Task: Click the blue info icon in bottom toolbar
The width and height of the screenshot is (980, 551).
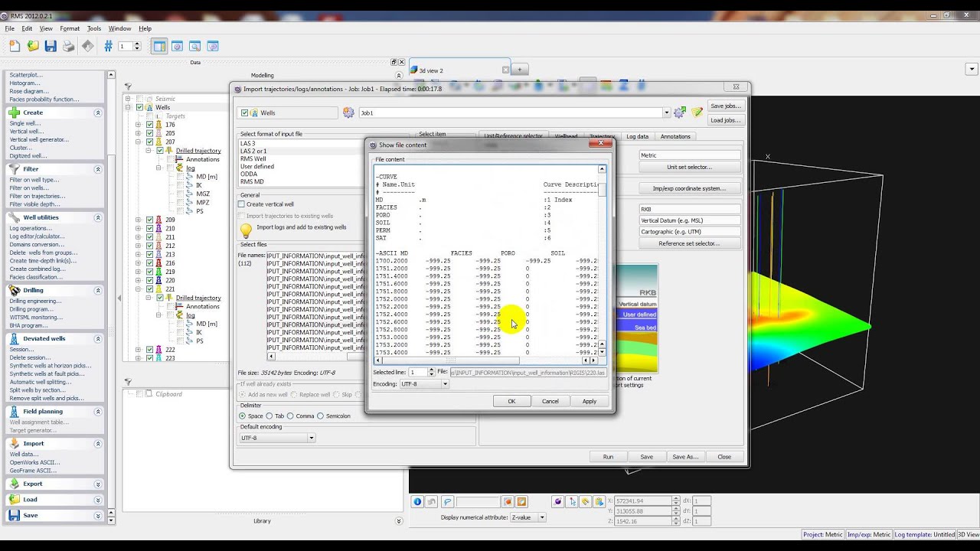Action: 417,502
